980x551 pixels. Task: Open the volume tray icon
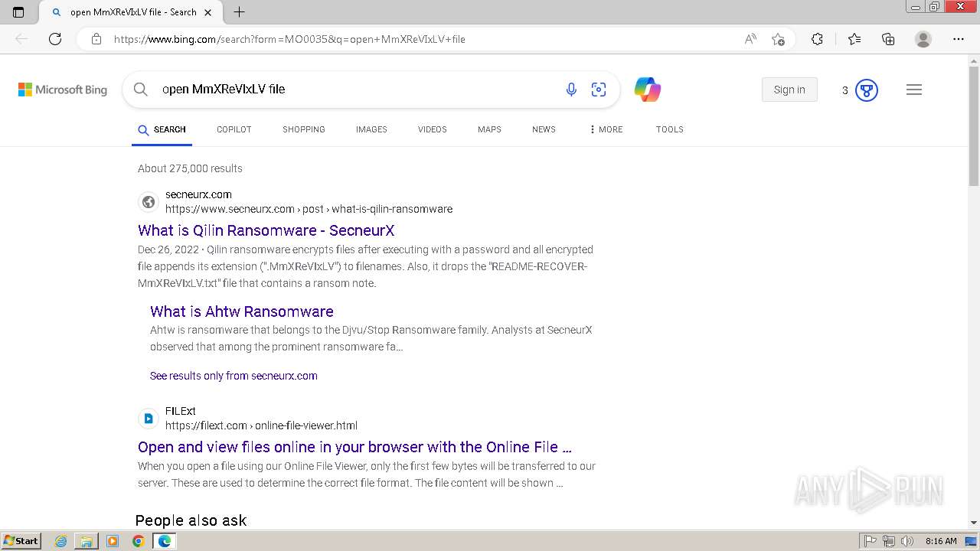pyautogui.click(x=906, y=541)
